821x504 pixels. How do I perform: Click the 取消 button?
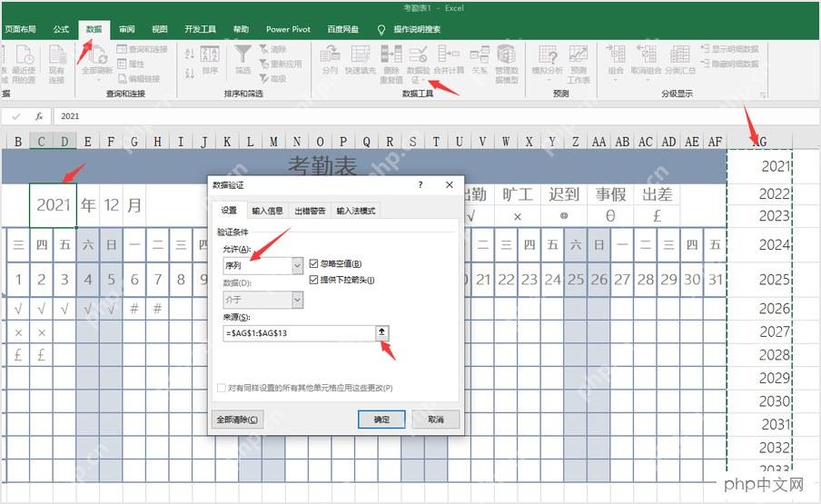coord(436,420)
